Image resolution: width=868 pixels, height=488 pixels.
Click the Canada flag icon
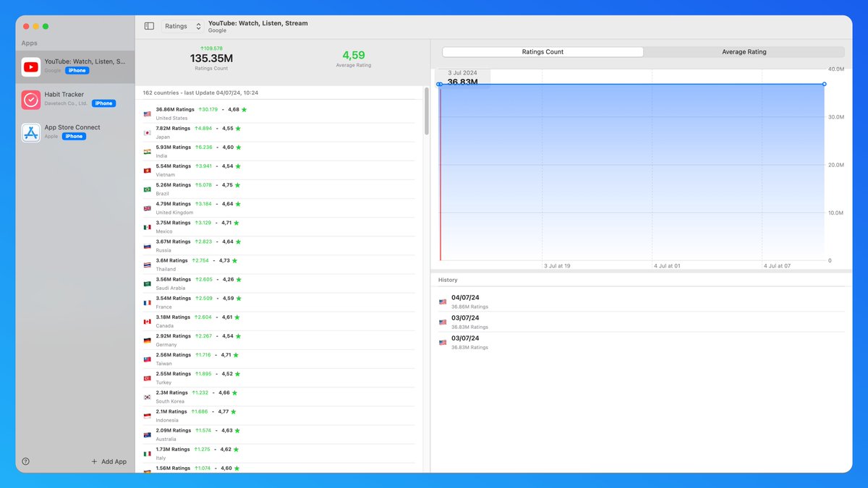pos(147,321)
